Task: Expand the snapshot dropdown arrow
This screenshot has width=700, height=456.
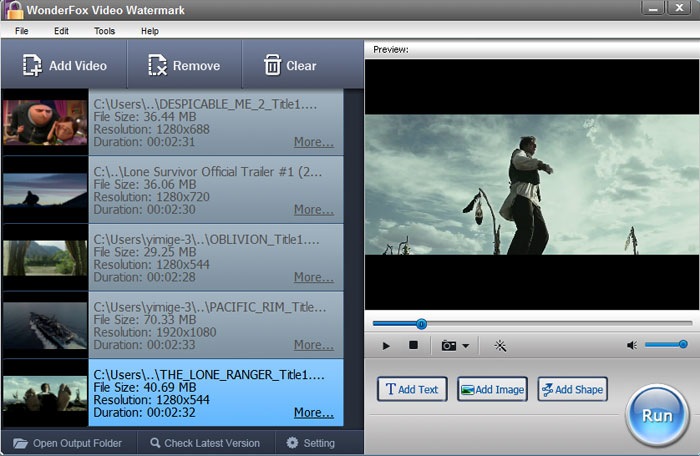Action: (466, 346)
